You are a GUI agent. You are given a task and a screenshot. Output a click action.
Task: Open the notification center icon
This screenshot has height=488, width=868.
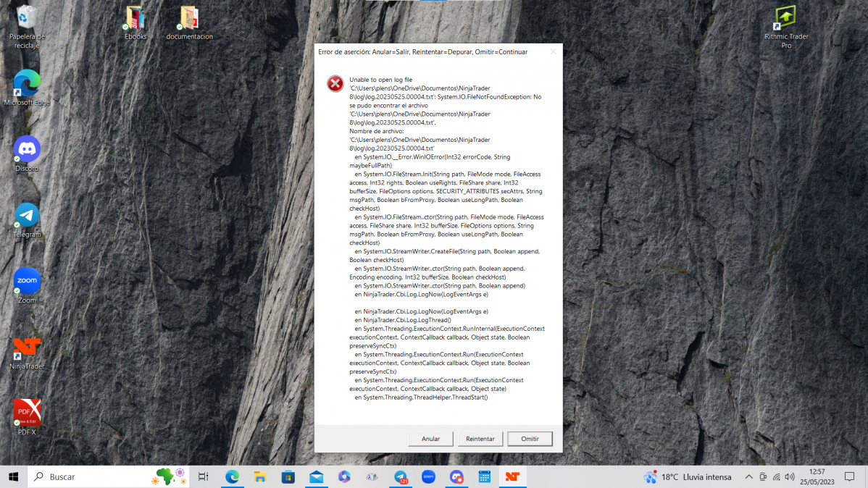849,477
